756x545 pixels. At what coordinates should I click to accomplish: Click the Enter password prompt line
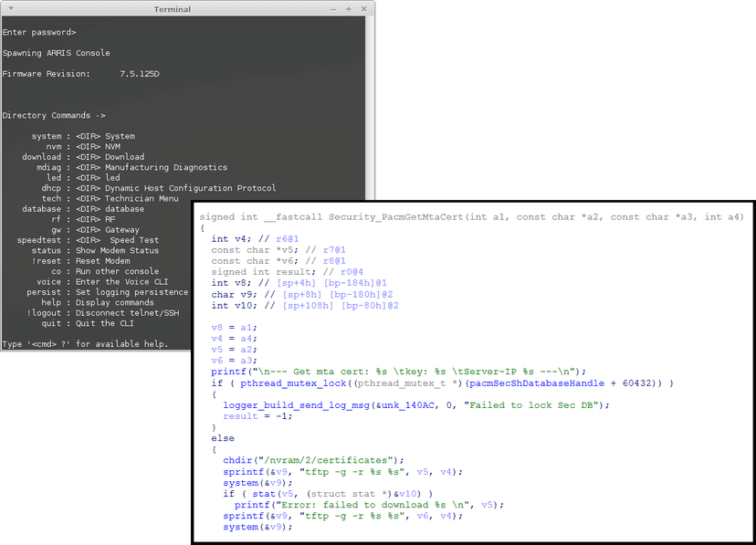(x=39, y=32)
